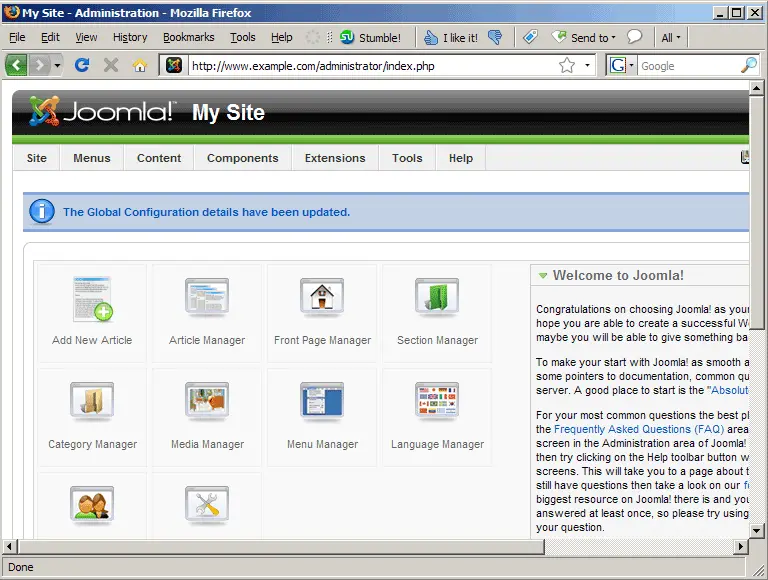Click the Section Manager label
The image size is (768, 580).
click(x=437, y=340)
